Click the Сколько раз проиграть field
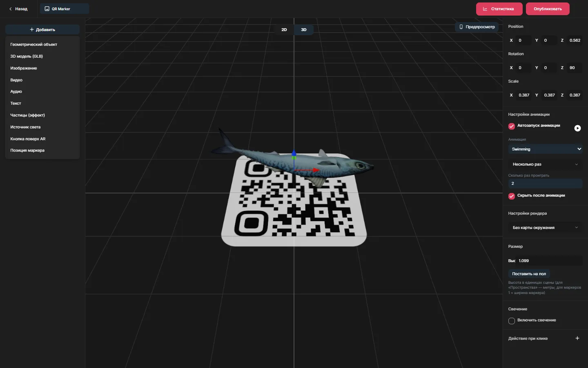588x368 pixels. pos(545,184)
